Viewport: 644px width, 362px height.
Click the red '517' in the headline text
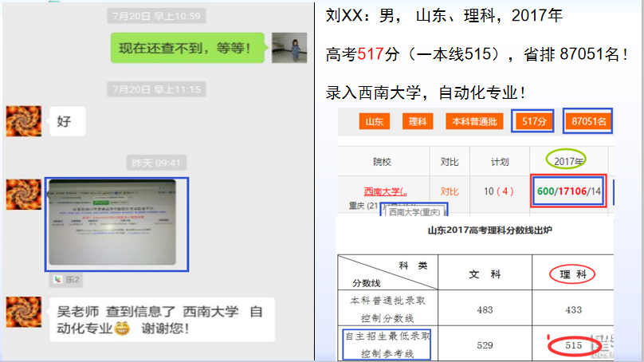click(x=371, y=54)
